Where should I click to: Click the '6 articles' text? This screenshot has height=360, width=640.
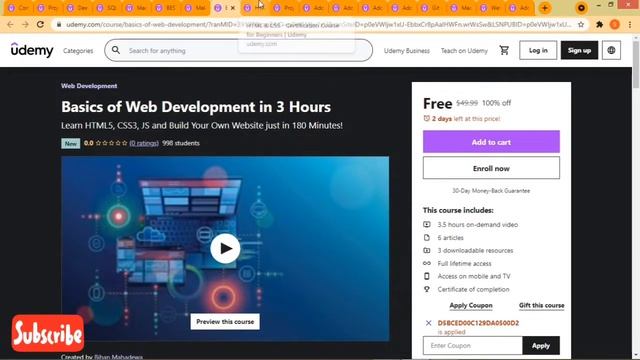[x=450, y=238]
